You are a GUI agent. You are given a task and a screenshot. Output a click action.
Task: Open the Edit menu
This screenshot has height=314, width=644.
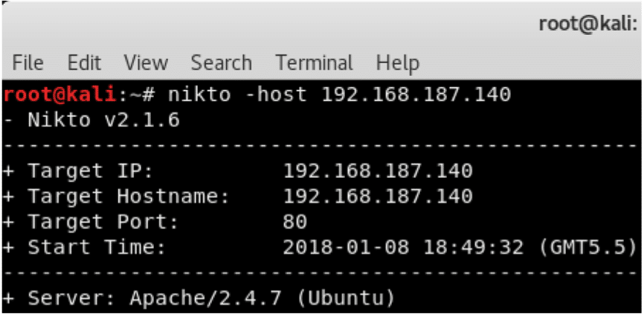84,63
